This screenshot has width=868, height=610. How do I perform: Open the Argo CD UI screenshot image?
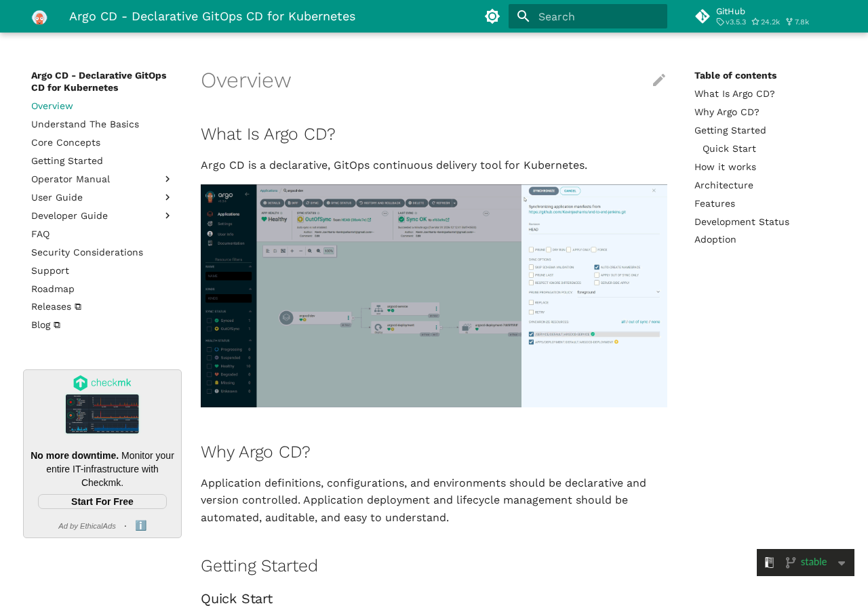(x=434, y=296)
